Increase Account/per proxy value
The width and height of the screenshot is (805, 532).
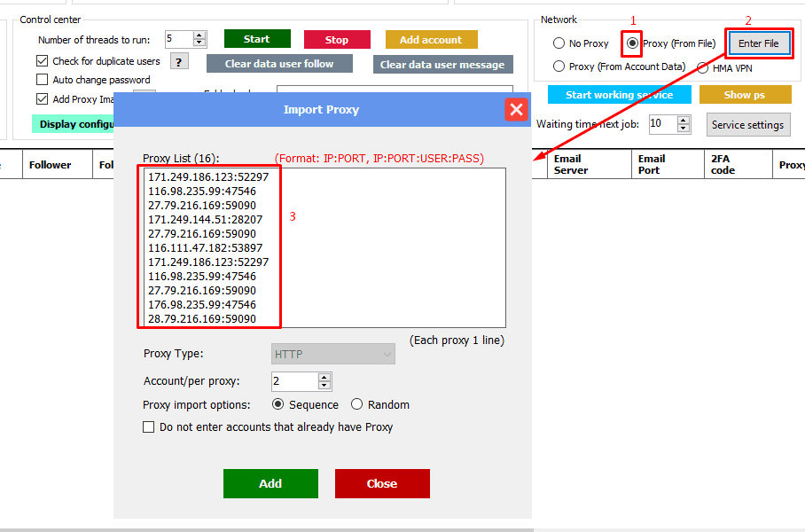(x=324, y=377)
